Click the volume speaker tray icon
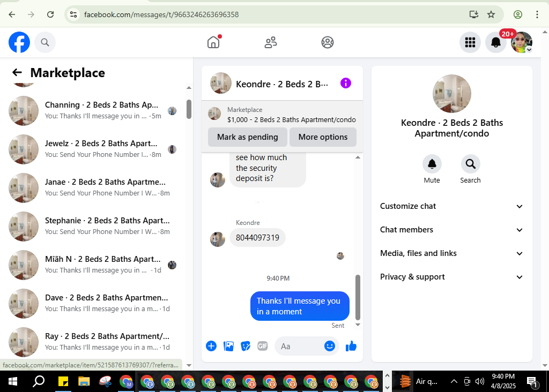This screenshot has height=392, width=549. coord(480,381)
